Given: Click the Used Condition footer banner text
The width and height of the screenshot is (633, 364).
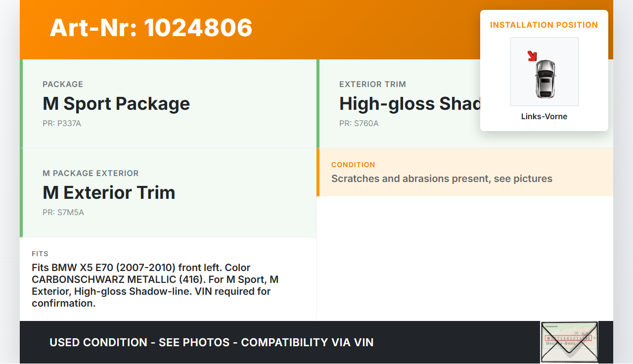Looking at the screenshot, I should tap(211, 342).
